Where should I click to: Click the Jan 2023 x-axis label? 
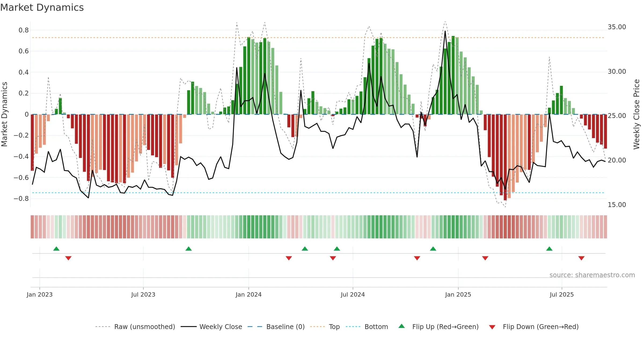point(40,294)
